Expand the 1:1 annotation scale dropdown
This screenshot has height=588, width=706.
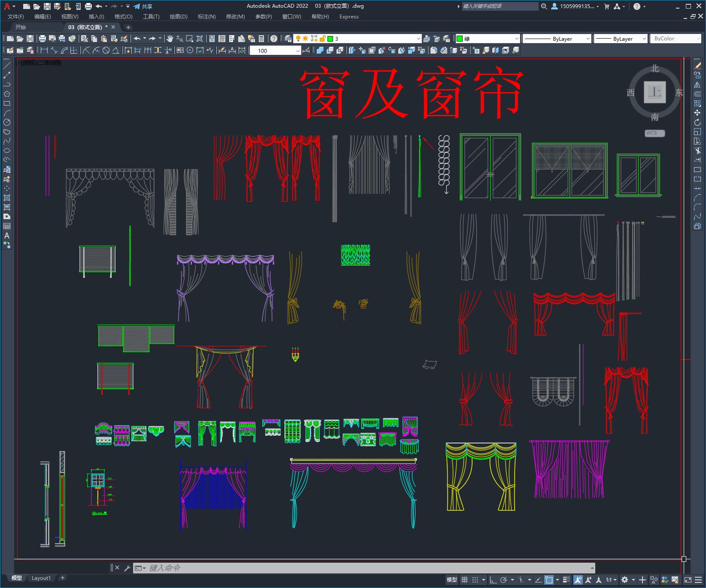(611, 580)
